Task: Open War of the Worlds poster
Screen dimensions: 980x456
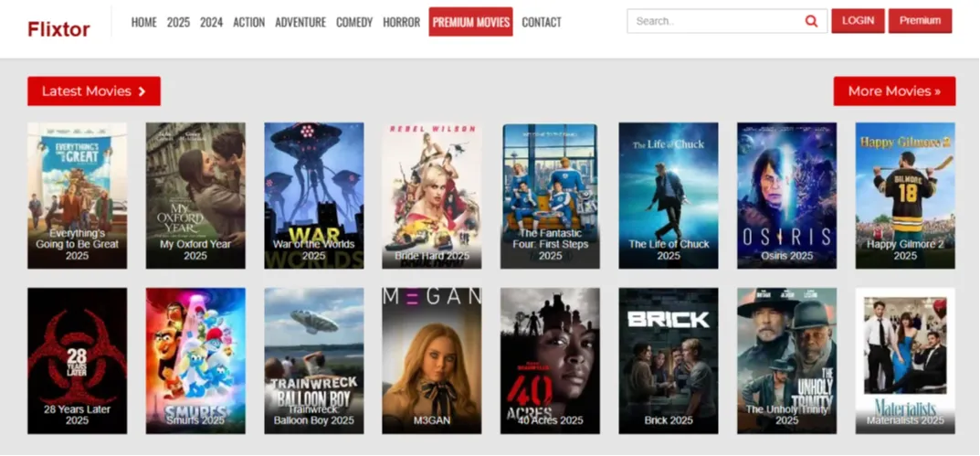Action: pos(314,196)
